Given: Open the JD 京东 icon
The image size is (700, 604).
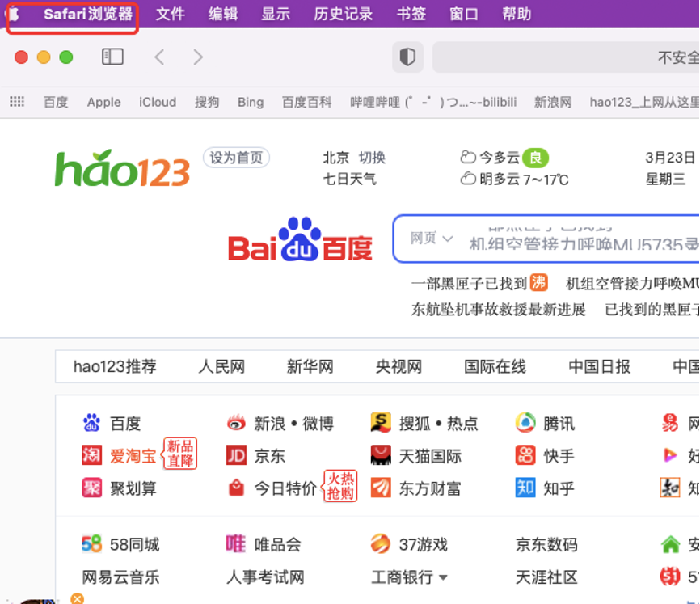Looking at the screenshot, I should [236, 455].
